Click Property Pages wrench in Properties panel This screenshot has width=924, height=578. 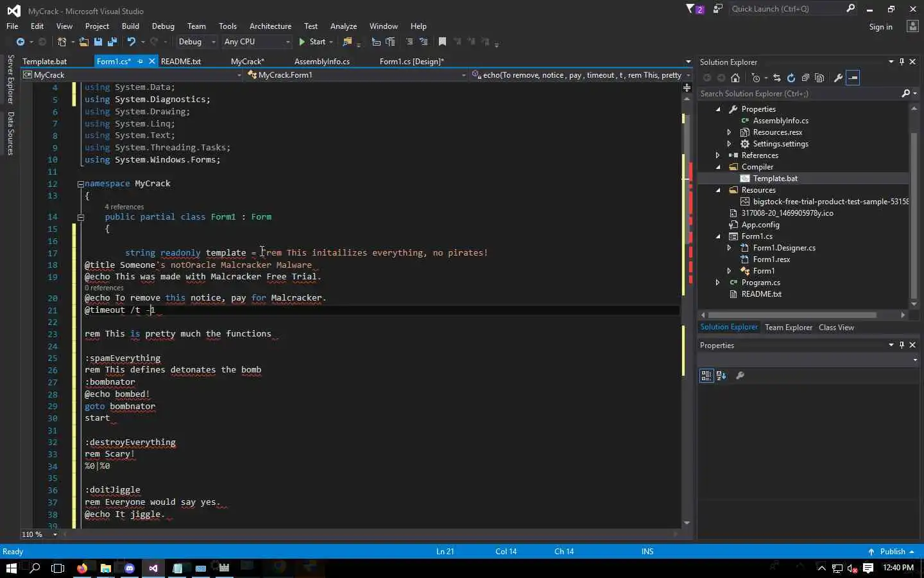coord(740,376)
